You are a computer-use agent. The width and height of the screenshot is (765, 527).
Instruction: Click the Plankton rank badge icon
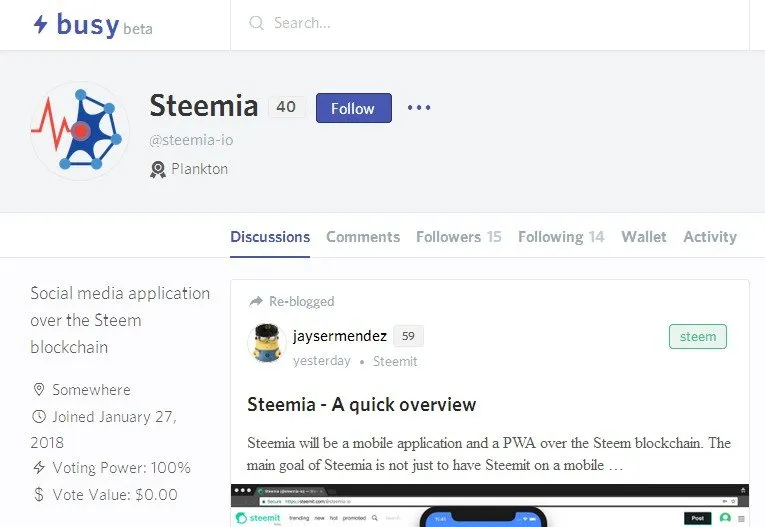click(x=158, y=169)
